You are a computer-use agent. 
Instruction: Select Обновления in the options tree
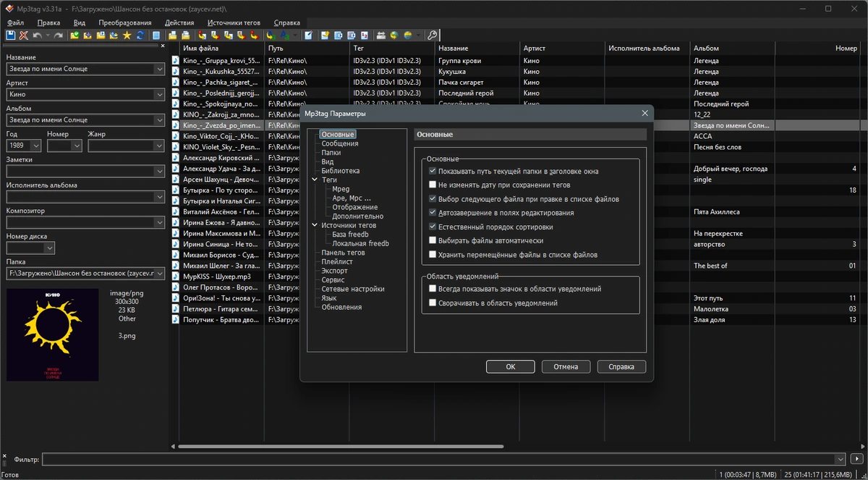pos(341,307)
